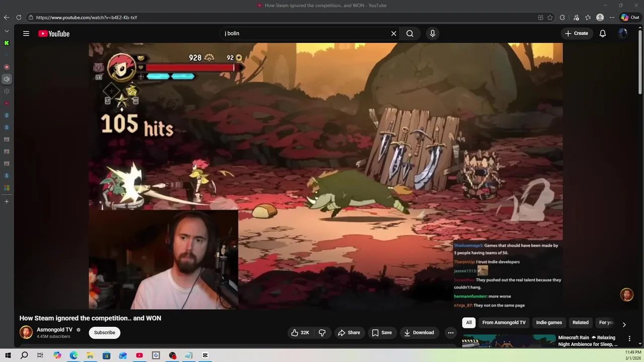This screenshot has height=362, width=644.
Task: Go to the YouTube home logo
Action: coord(54,34)
